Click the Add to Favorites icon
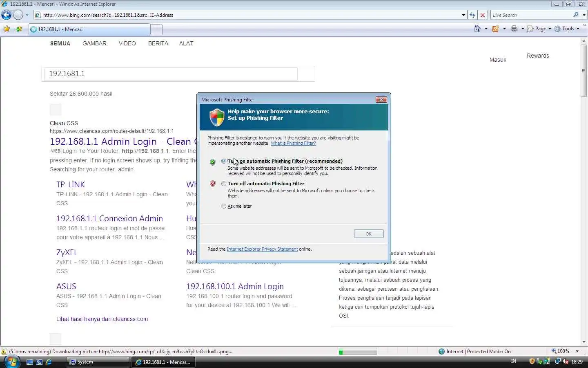The width and height of the screenshot is (588, 368). coord(19,29)
